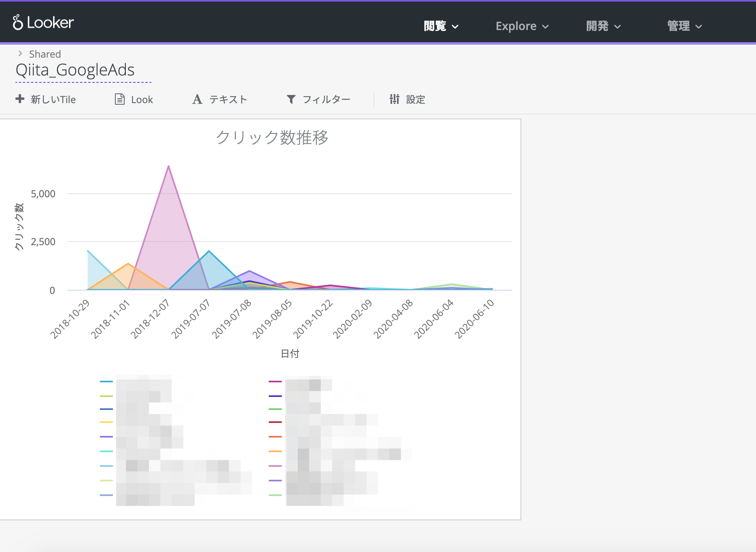The height and width of the screenshot is (552, 756).
Task: Click the 2018-10-29 date axis label
Action: (69, 319)
